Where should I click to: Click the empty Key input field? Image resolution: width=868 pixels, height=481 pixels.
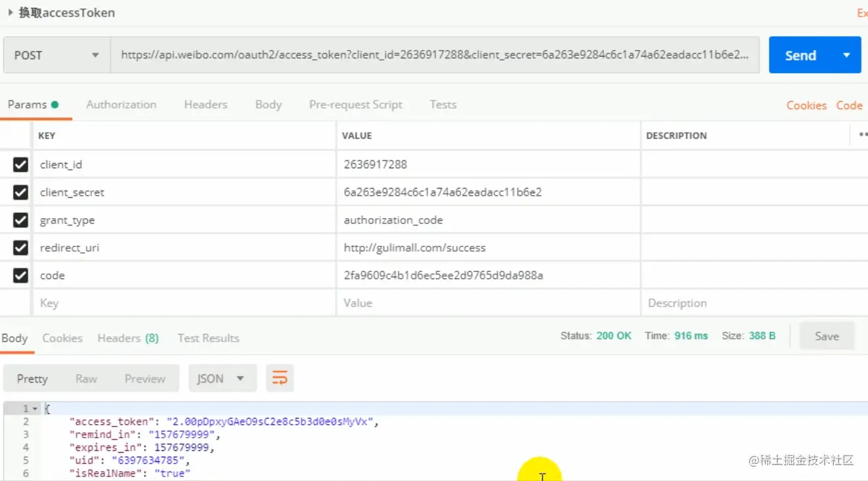point(184,303)
